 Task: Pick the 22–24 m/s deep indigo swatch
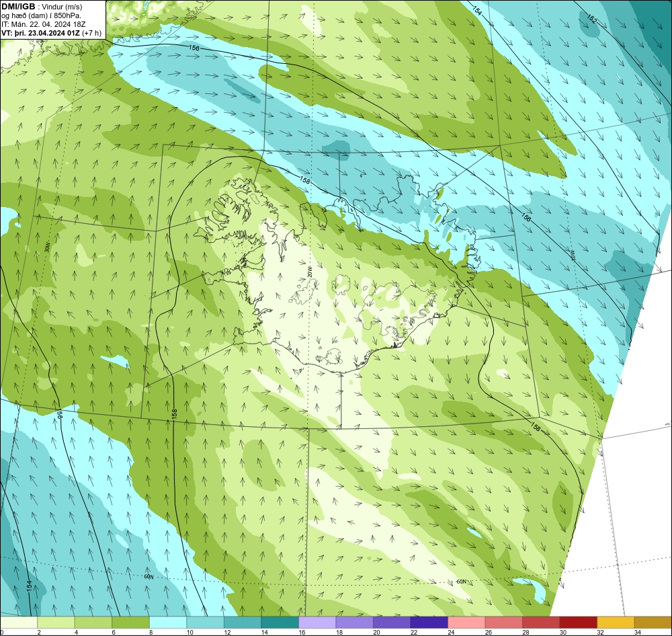pyautogui.click(x=429, y=623)
